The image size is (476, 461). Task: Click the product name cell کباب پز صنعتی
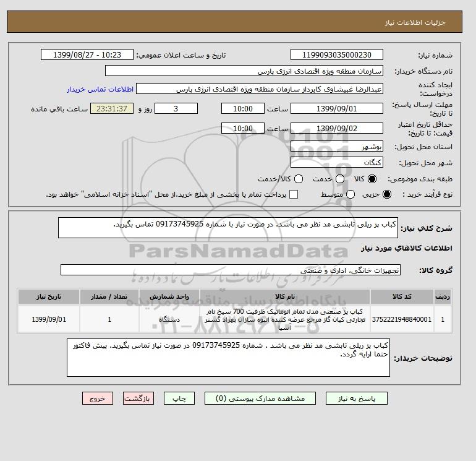pyautogui.click(x=285, y=319)
